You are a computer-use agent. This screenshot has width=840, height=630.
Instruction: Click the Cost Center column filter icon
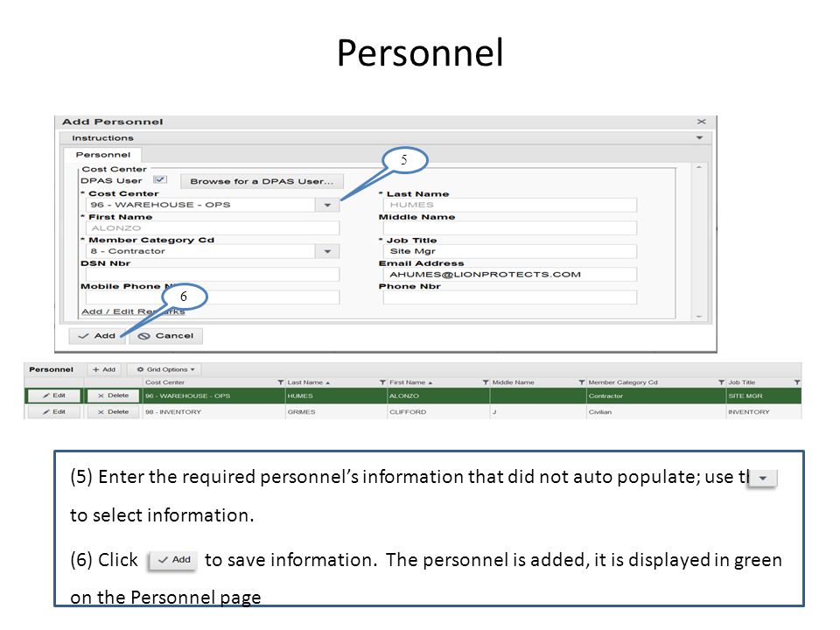pyautogui.click(x=280, y=382)
